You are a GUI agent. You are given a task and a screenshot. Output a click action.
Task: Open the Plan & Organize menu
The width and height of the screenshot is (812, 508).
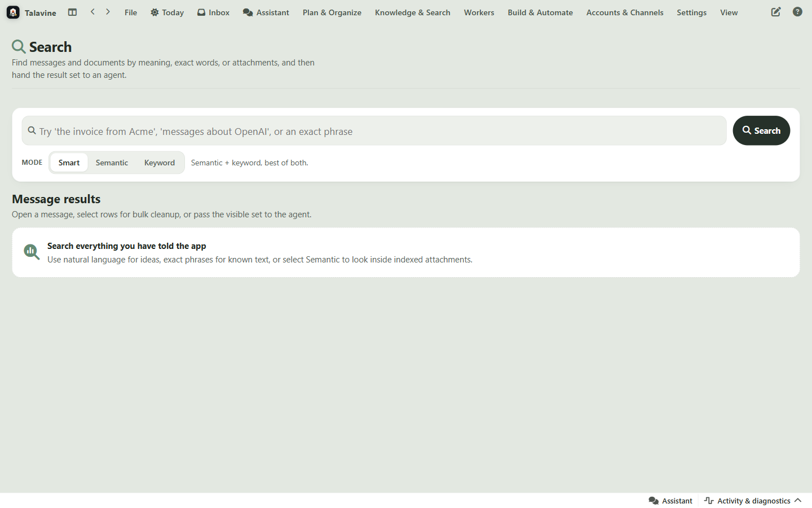332,12
